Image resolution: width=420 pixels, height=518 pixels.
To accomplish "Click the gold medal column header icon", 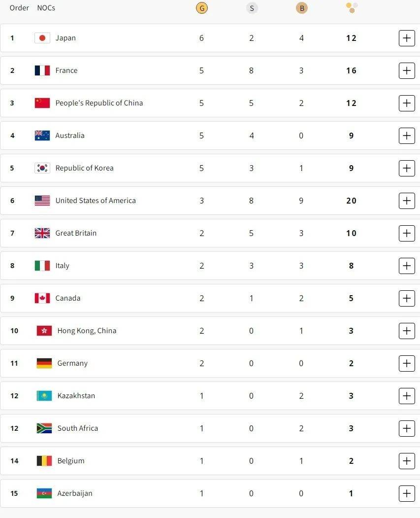I will tap(201, 8).
